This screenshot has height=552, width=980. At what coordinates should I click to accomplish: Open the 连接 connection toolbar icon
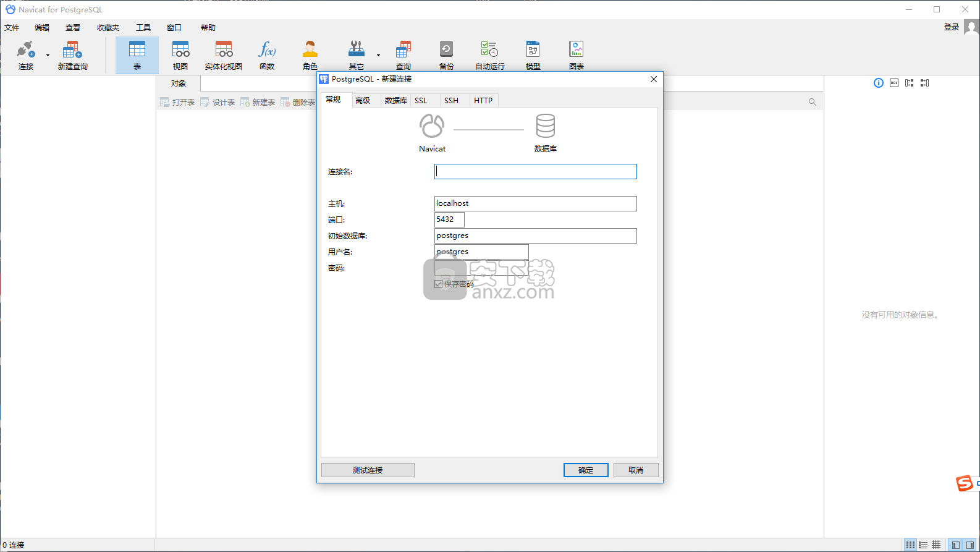pyautogui.click(x=26, y=55)
